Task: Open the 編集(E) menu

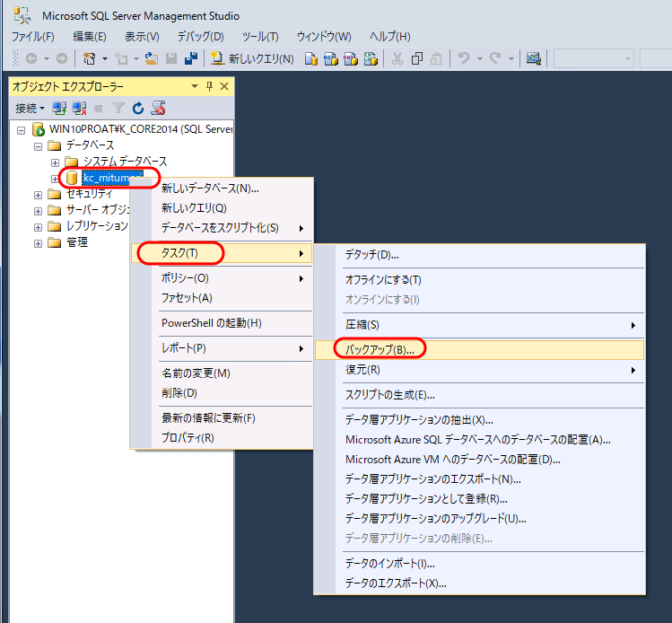Action: 90,37
